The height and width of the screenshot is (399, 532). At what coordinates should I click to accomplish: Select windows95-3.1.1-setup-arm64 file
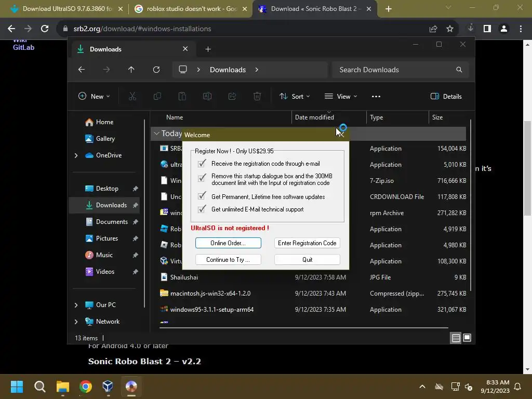[x=212, y=310]
